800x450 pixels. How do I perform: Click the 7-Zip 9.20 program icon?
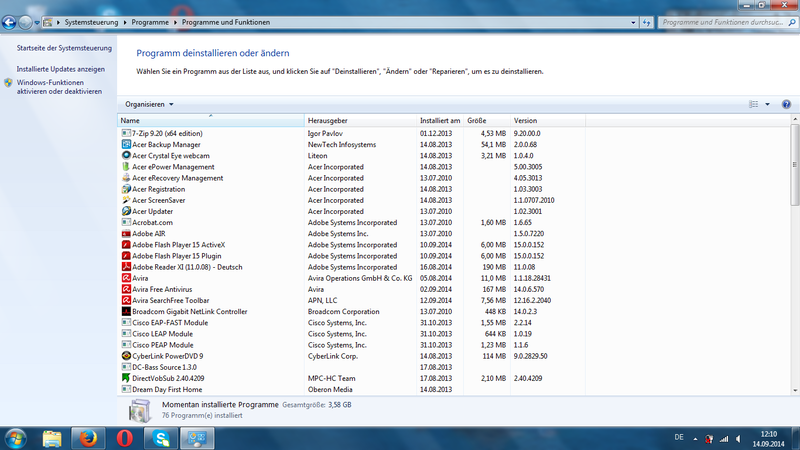(125, 133)
